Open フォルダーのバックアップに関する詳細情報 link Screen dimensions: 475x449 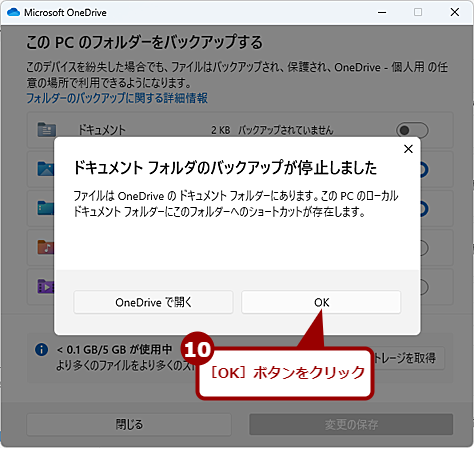point(117,98)
